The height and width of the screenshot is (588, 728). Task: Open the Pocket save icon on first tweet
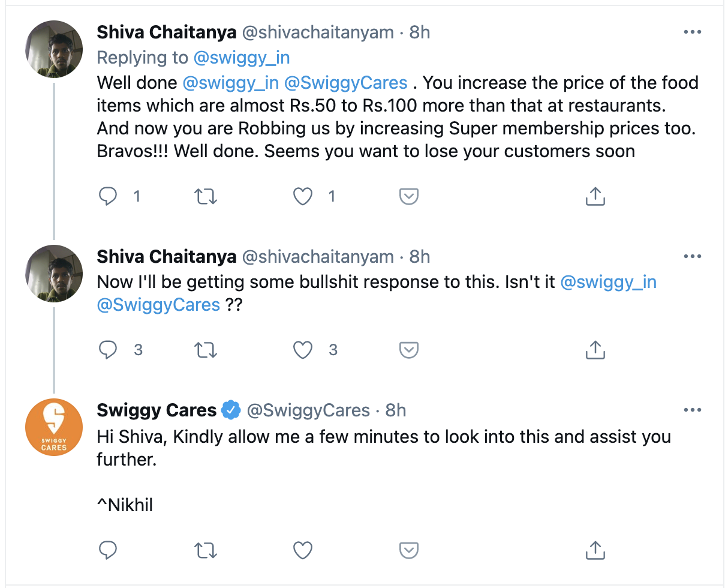point(408,196)
